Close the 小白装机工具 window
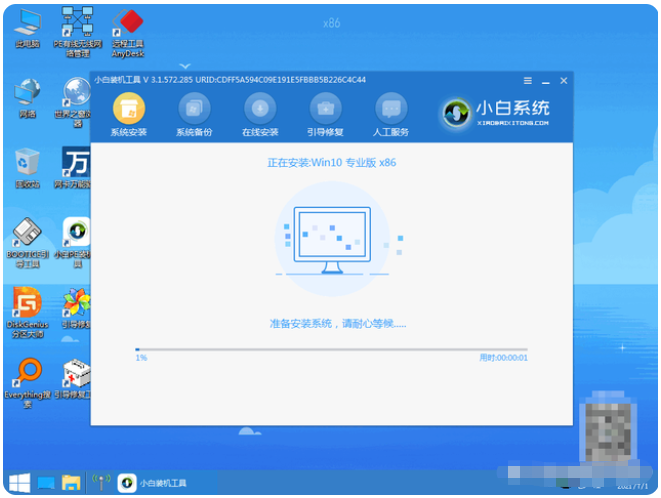 (564, 81)
